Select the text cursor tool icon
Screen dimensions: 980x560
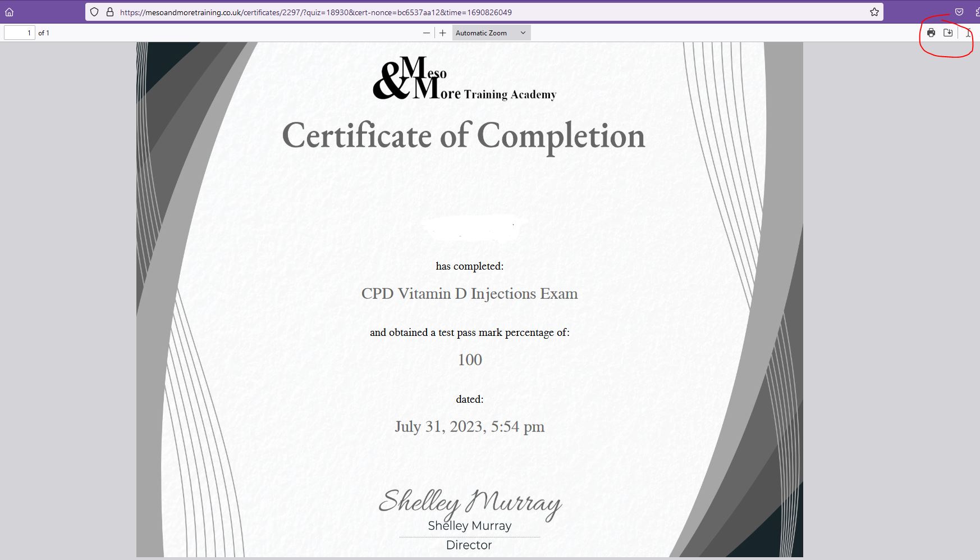(969, 33)
